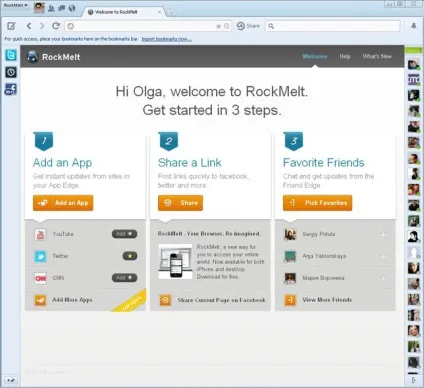Click Add More Apps link
Viewport: 424px width, 388px height.
pyautogui.click(x=72, y=300)
